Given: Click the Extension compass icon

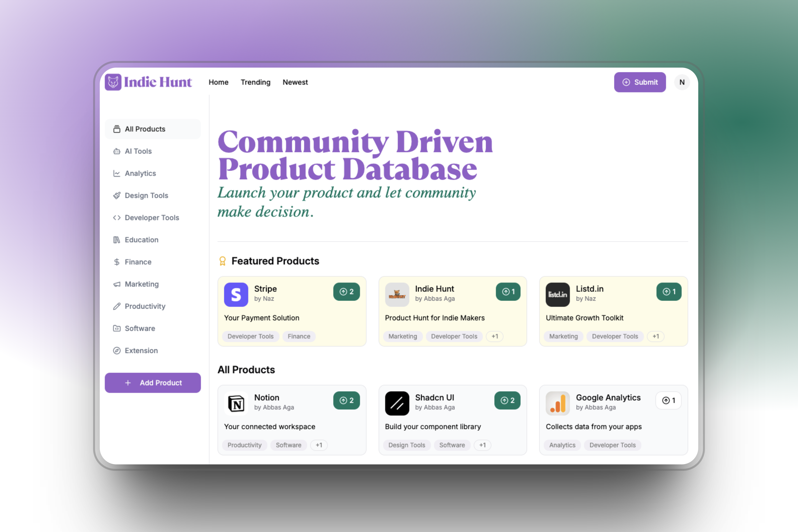Looking at the screenshot, I should [x=117, y=351].
